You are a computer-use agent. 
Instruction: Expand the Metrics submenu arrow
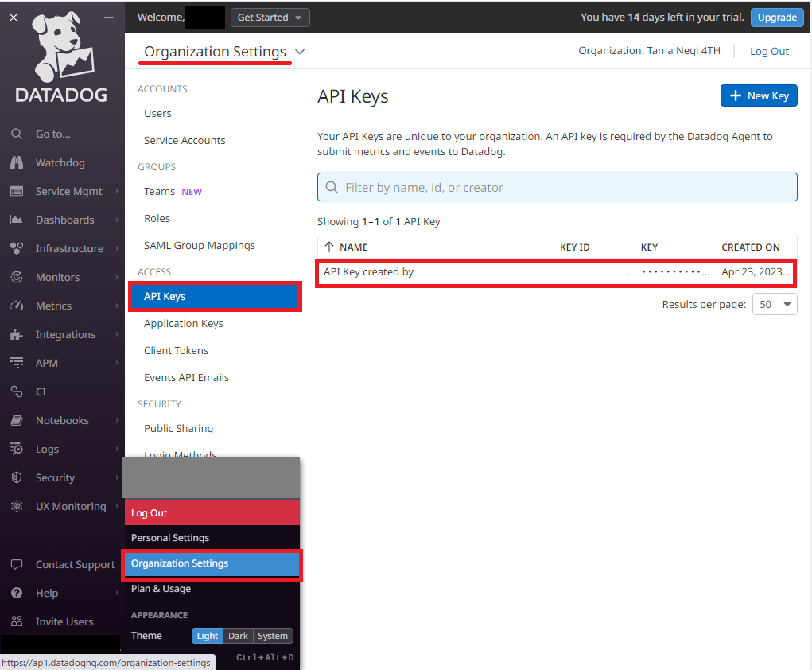pyautogui.click(x=118, y=306)
